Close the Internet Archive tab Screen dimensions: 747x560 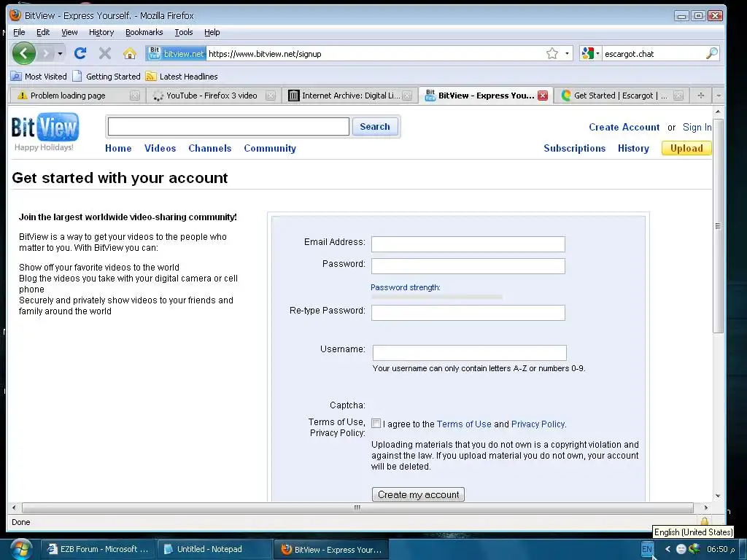407,96
